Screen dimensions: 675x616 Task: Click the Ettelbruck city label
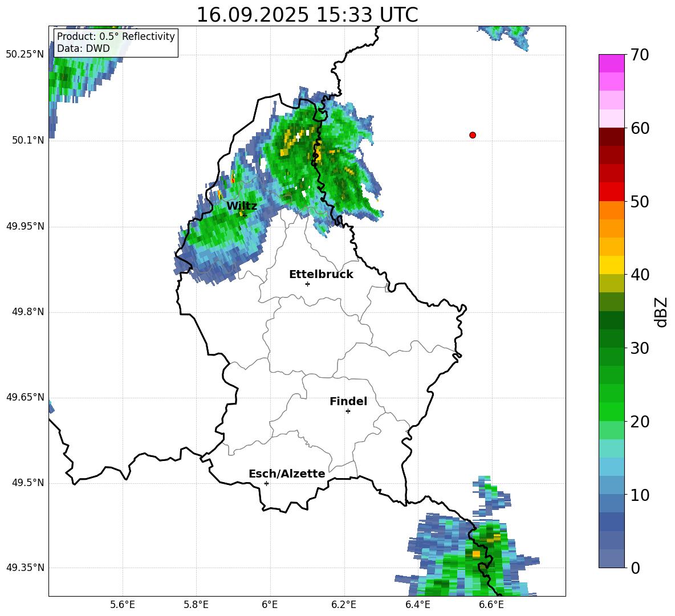coord(321,275)
